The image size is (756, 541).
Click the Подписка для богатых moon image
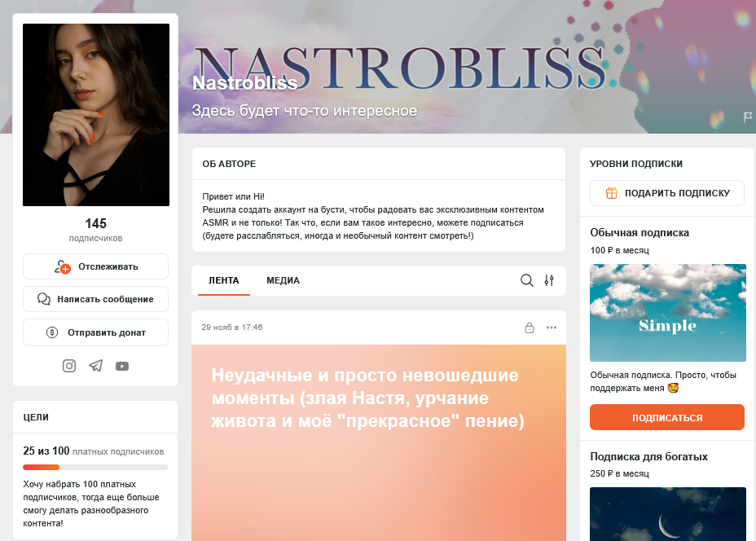(x=668, y=514)
